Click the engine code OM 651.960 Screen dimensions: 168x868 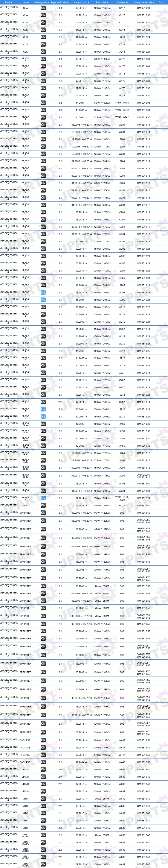(x=144, y=484)
